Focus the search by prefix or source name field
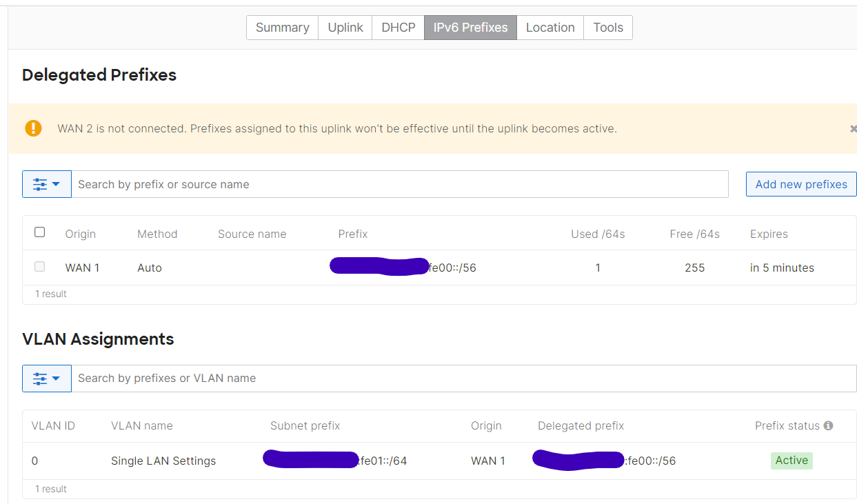Viewport: 857px width, 504px height. [400, 184]
